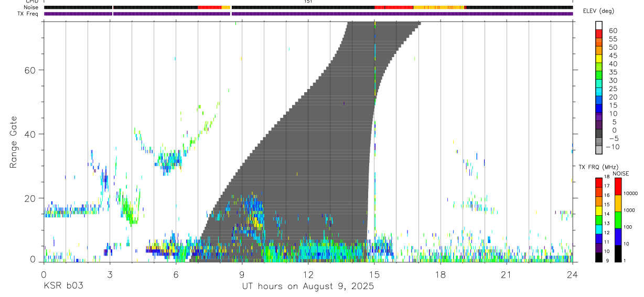The width and height of the screenshot is (644, 297).
Task: Click the 'NOISE' legend title
Action: [620, 173]
